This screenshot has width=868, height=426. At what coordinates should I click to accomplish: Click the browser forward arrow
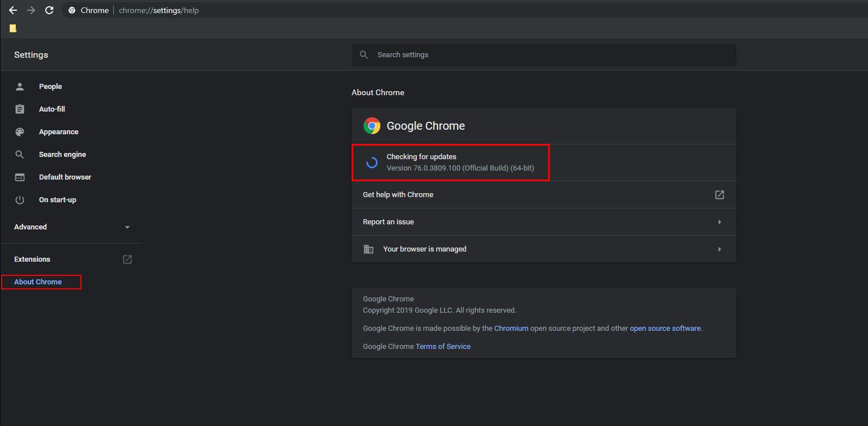coord(31,10)
